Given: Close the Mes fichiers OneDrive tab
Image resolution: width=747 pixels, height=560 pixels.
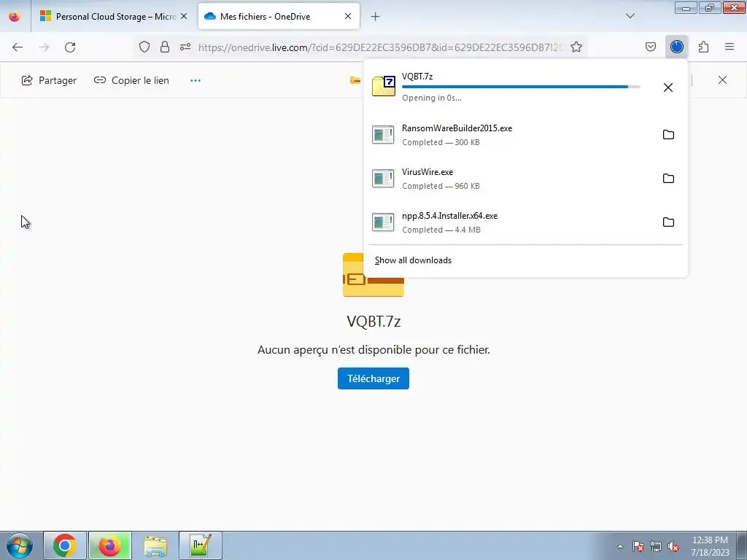Looking at the screenshot, I should click(x=348, y=16).
